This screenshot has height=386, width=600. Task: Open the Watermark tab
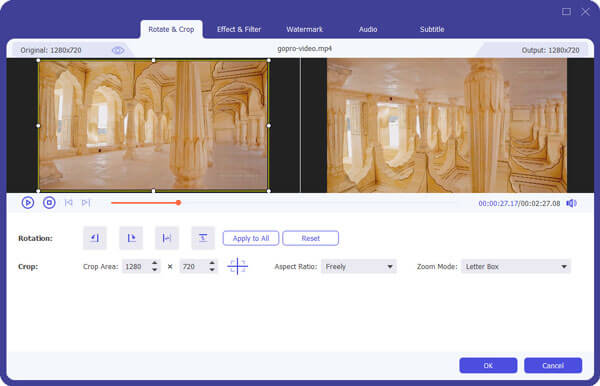305,29
